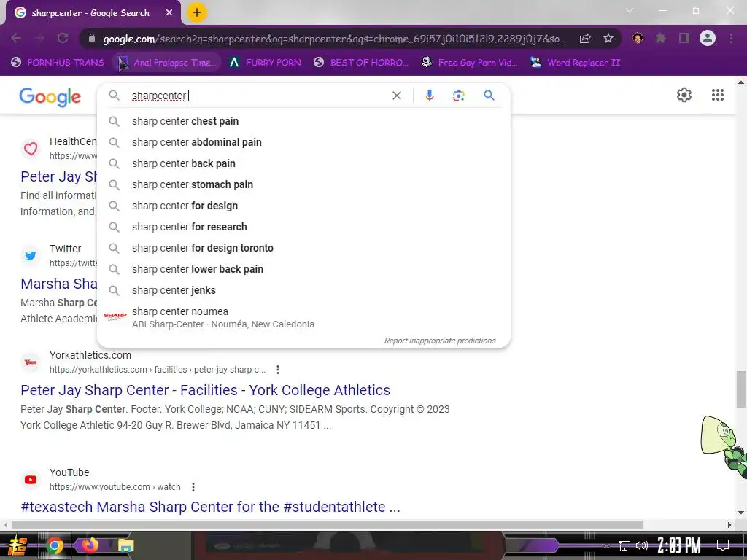Click the site info lock icon
This screenshot has height=560, width=747.
point(92,39)
